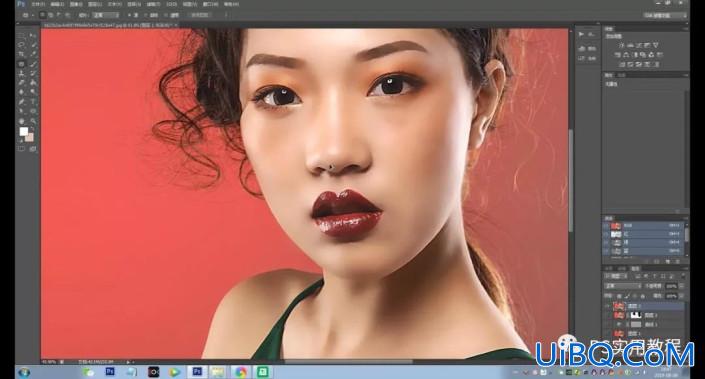
Task: Click the zoom percentage field in status bar
Action: tap(49, 361)
